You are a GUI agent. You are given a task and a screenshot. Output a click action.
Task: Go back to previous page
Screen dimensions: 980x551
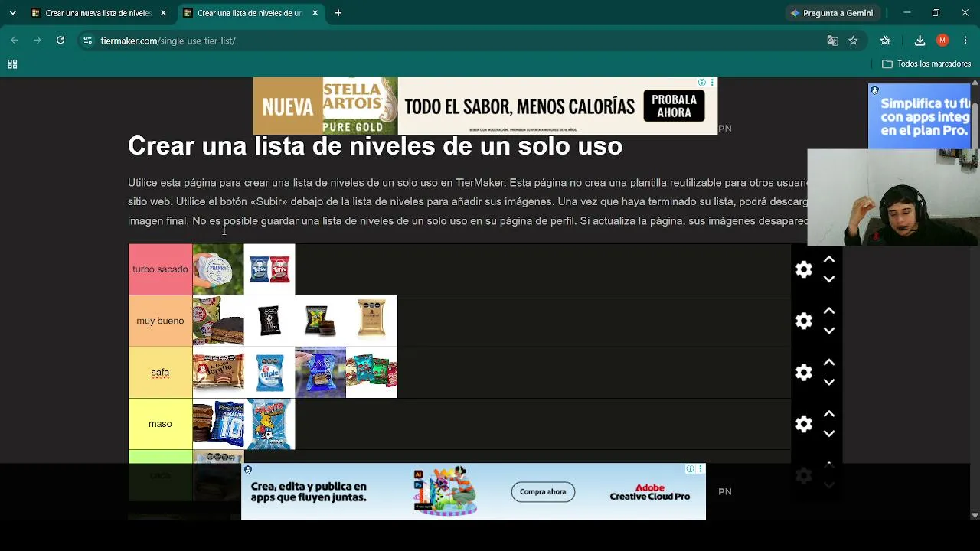15,41
